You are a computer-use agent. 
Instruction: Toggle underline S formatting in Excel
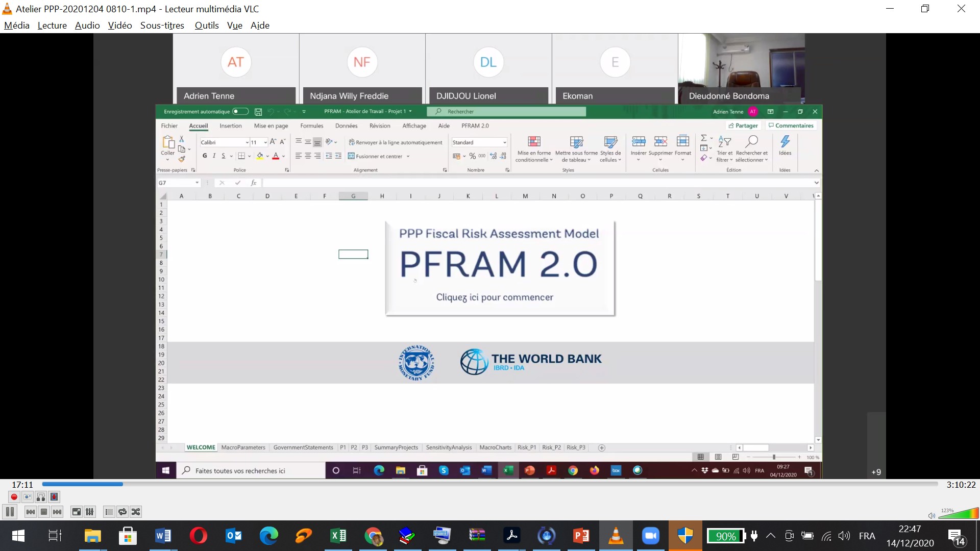point(223,156)
